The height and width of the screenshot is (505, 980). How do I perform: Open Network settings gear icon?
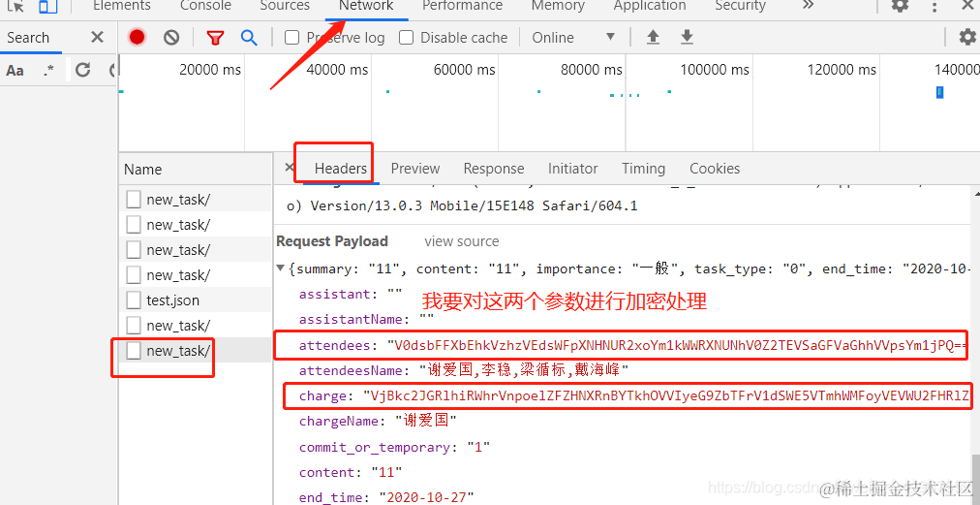[968, 38]
